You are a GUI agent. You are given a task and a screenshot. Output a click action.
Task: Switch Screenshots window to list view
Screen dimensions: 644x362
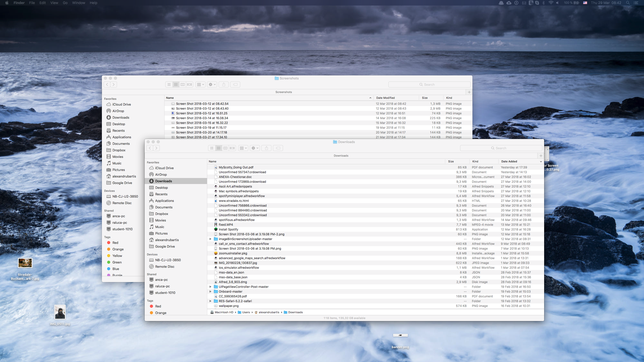(176, 84)
